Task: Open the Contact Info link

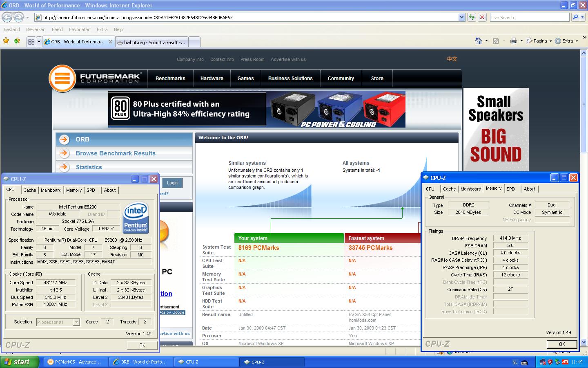Action: tap(222, 59)
